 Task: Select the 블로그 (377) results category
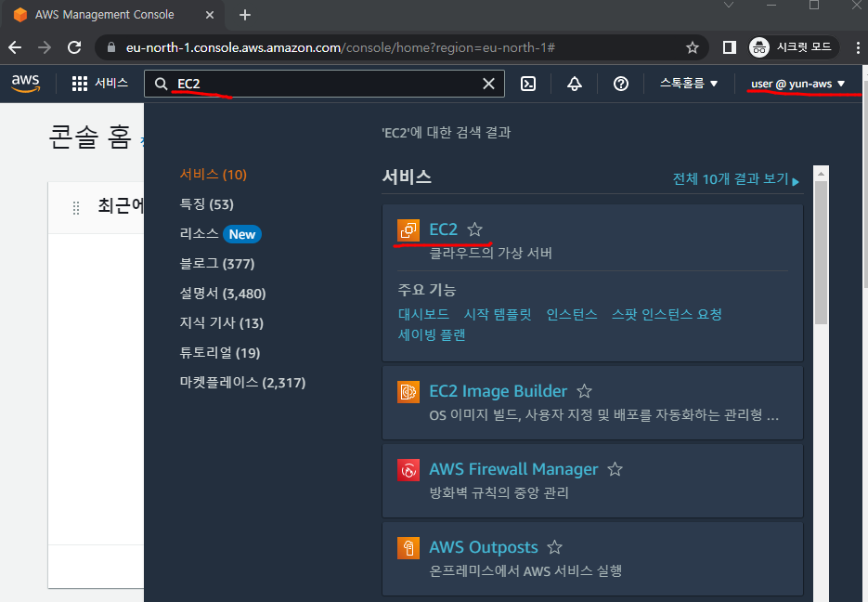pos(217,264)
